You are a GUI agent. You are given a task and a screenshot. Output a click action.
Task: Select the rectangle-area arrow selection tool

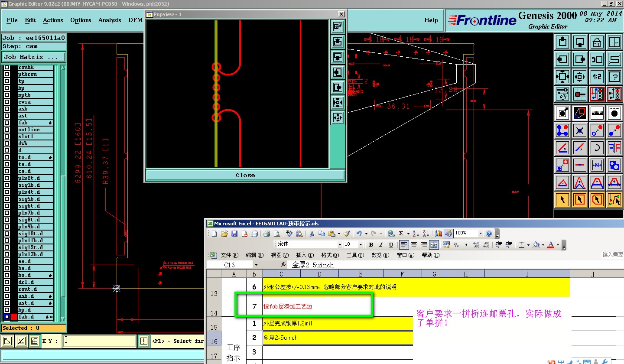[x=580, y=199]
